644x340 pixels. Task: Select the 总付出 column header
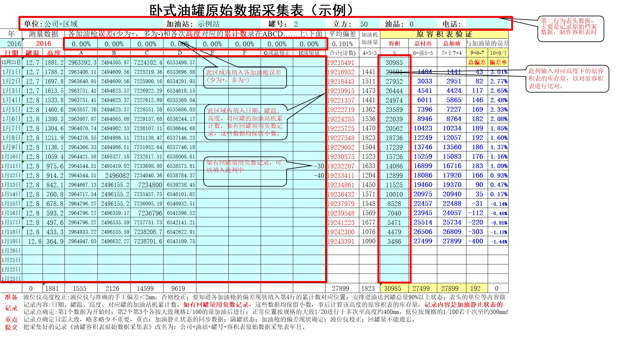tap(423, 43)
